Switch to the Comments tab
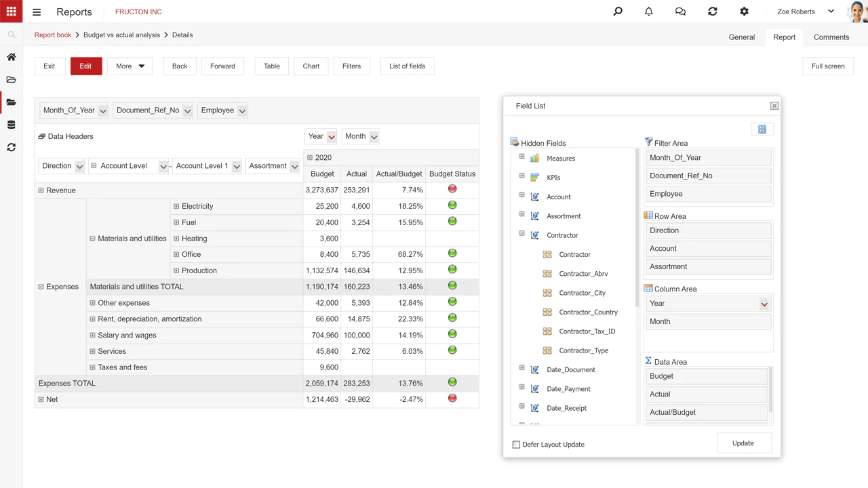Image resolution: width=868 pixels, height=488 pixels. 831,37
